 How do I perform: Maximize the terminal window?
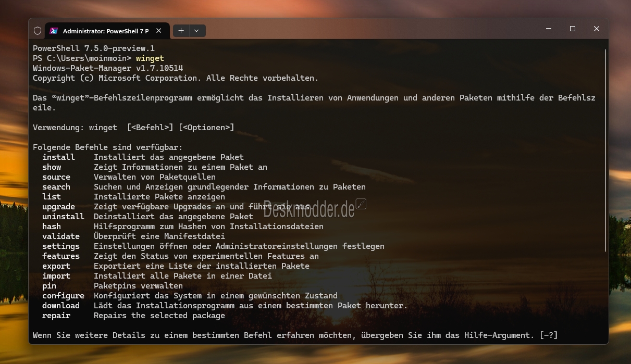click(x=573, y=29)
